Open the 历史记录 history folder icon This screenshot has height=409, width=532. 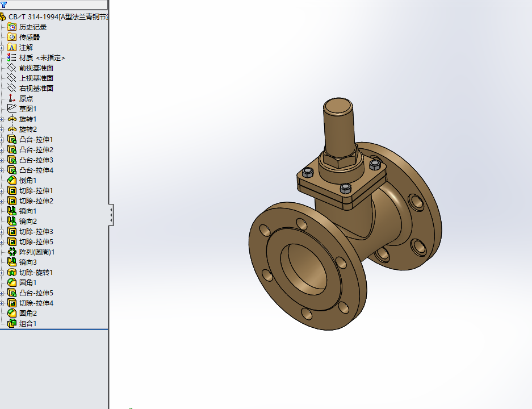12,27
